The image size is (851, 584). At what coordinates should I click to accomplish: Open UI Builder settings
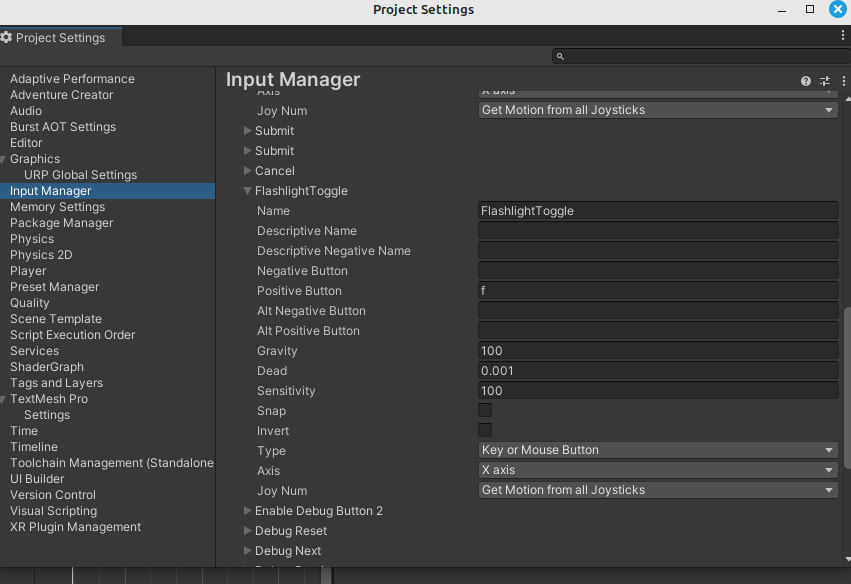click(37, 479)
